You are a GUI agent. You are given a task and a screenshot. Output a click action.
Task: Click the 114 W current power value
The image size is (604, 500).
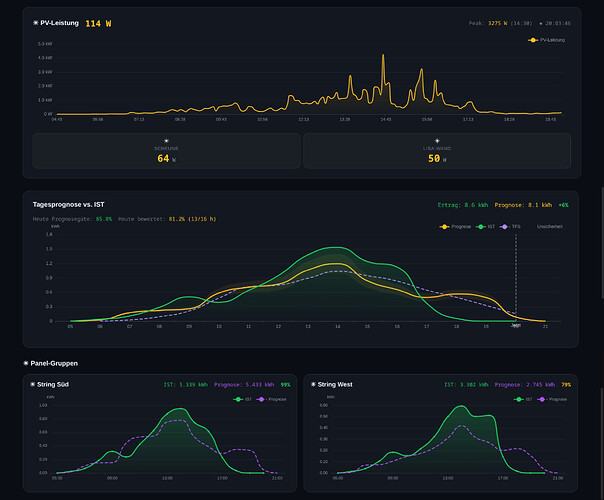(98, 23)
